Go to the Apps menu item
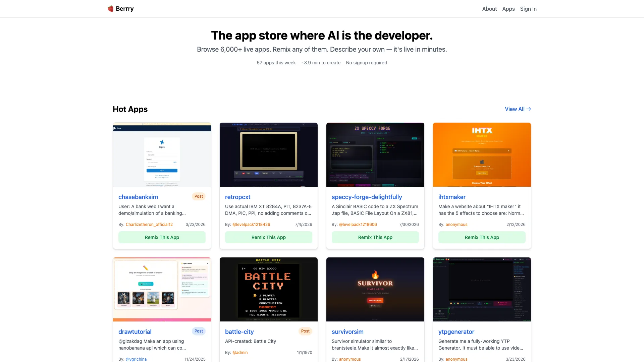The height and width of the screenshot is (362, 644). pyautogui.click(x=508, y=9)
